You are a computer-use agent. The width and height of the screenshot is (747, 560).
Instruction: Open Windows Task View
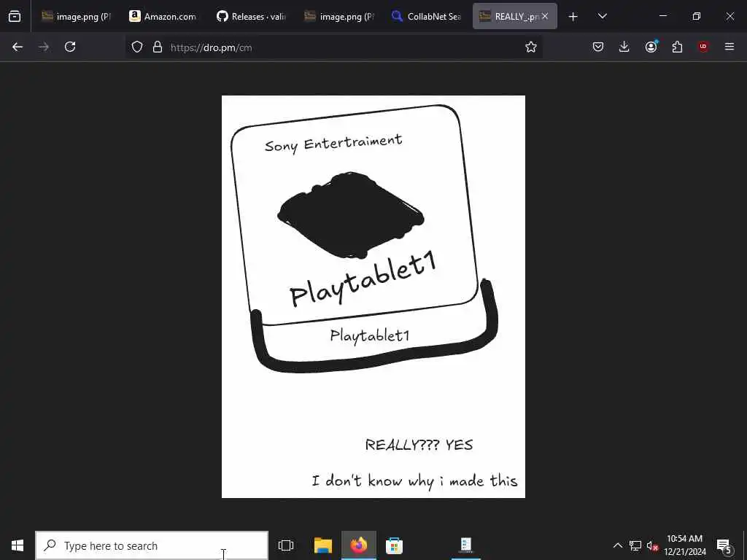click(x=286, y=545)
